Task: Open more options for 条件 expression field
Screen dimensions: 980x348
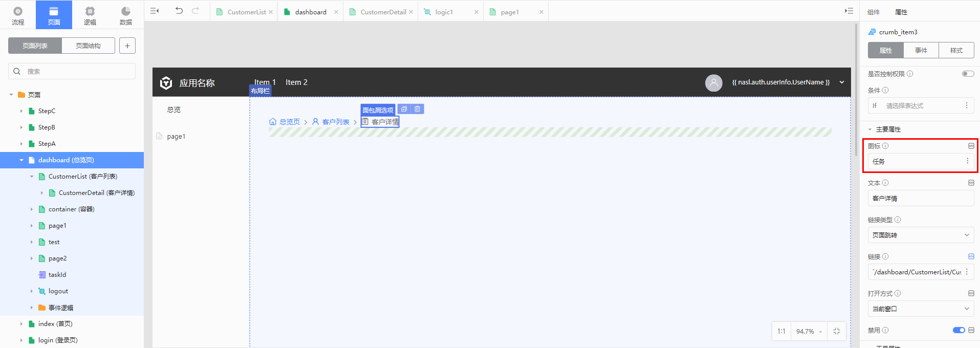Action: click(x=967, y=105)
